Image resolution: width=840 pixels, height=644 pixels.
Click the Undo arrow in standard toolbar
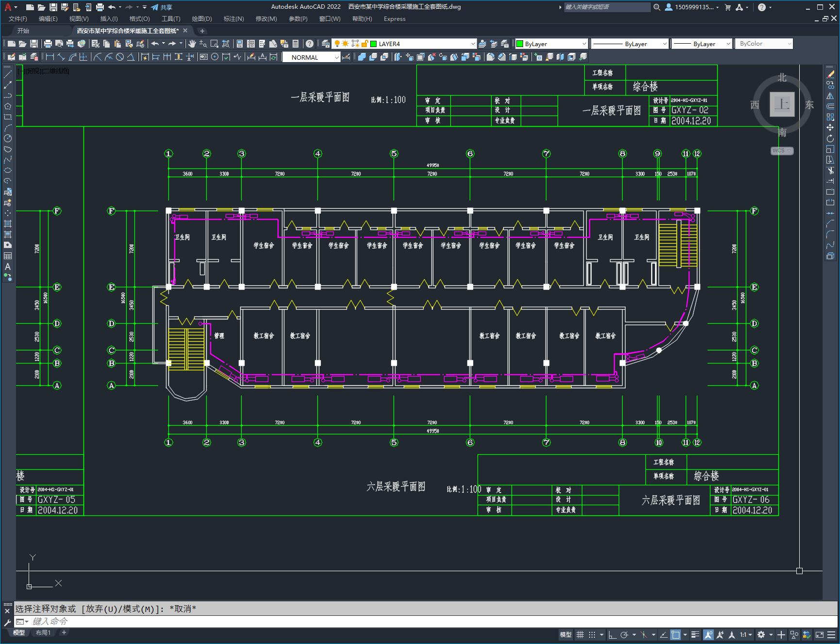[x=155, y=44]
